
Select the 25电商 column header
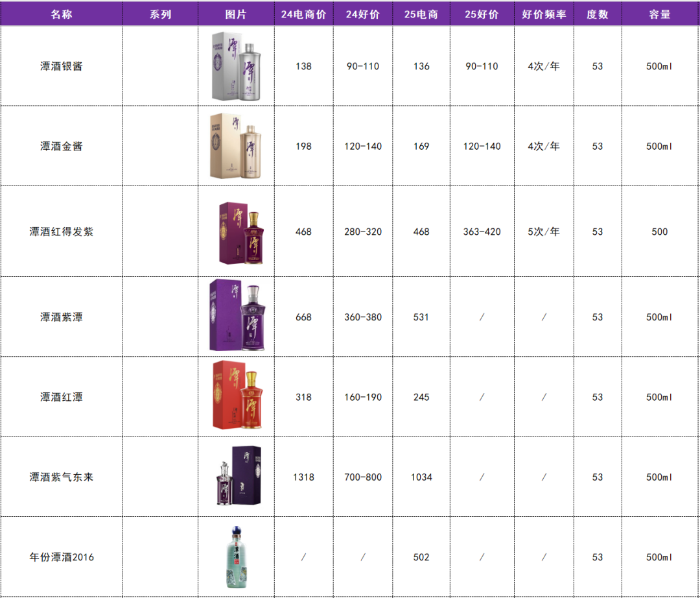[x=421, y=14]
